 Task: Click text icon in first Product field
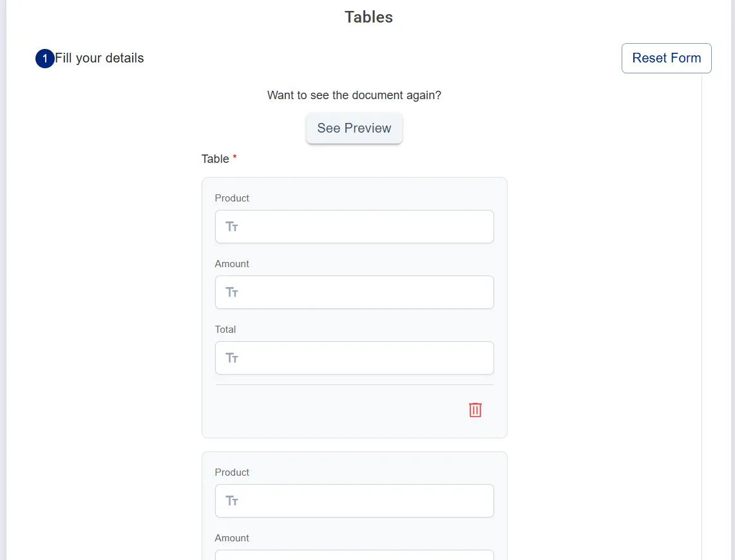[232, 227]
